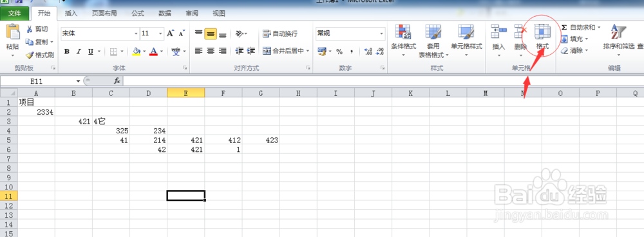Switch to the Data (数据) tab
644x237 pixels.
[165, 14]
